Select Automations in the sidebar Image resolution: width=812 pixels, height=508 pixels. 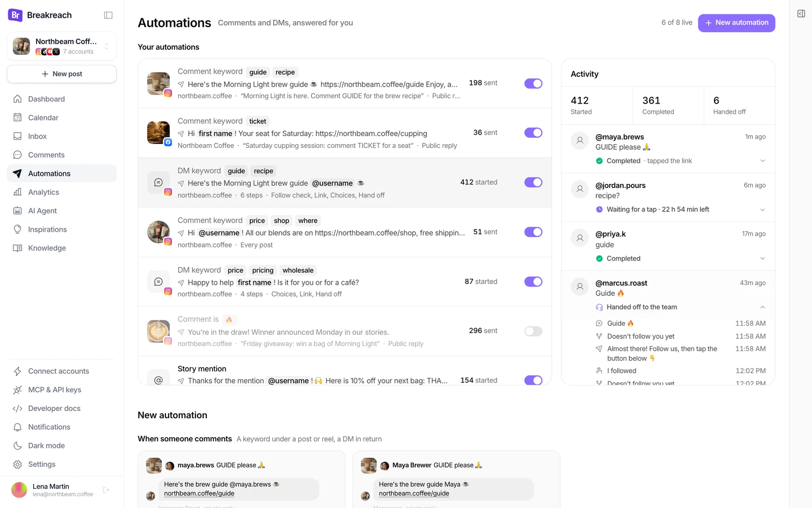[x=61, y=173]
